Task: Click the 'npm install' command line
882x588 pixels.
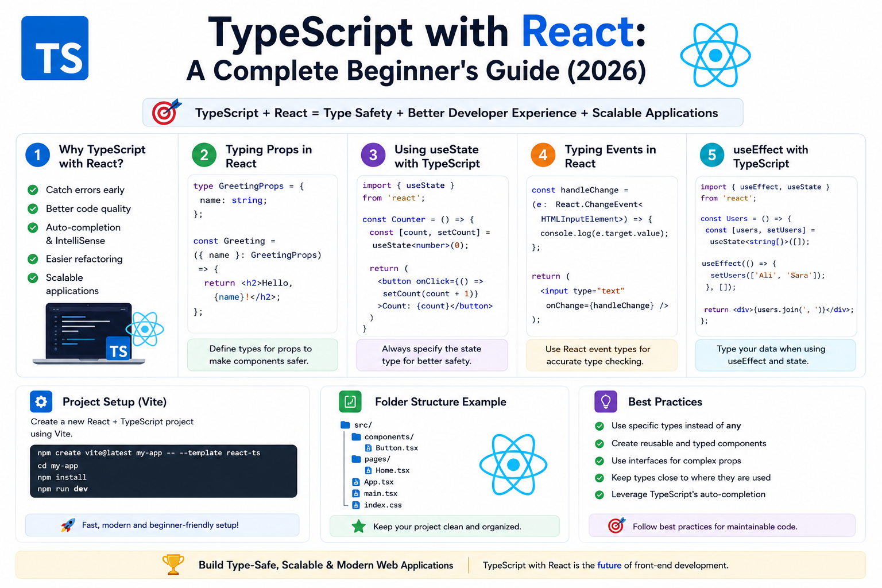Action: [x=62, y=477]
